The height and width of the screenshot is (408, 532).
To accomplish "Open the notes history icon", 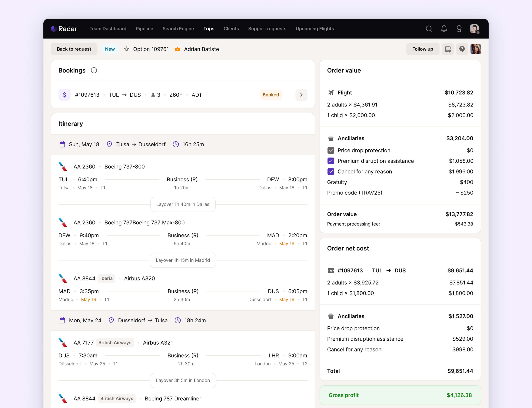I will tap(448, 49).
